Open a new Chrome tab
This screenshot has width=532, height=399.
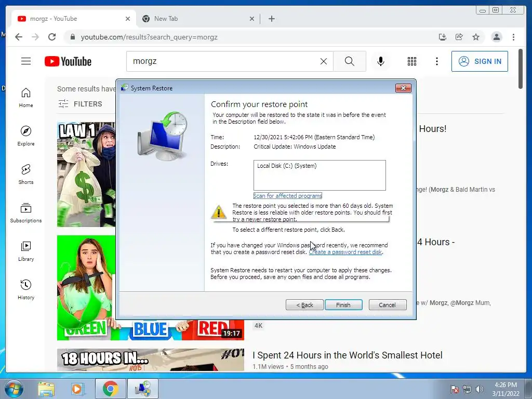(x=271, y=19)
